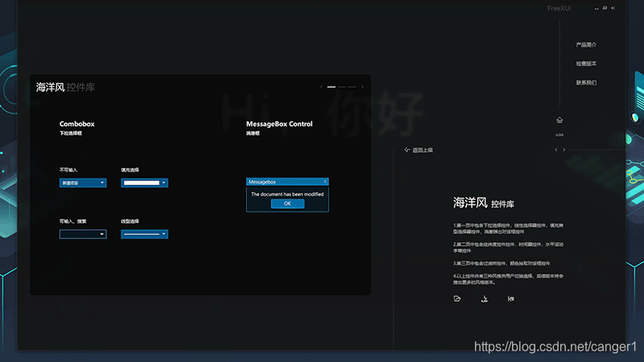644x362 pixels.
Task: Click the right chevron beside the link icon
Action: tap(564, 150)
